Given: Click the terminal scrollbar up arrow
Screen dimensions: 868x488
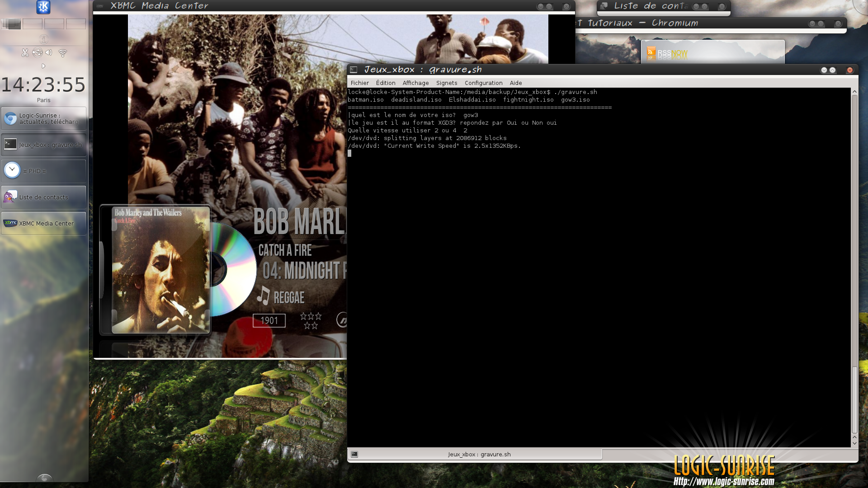Looking at the screenshot, I should [x=854, y=92].
